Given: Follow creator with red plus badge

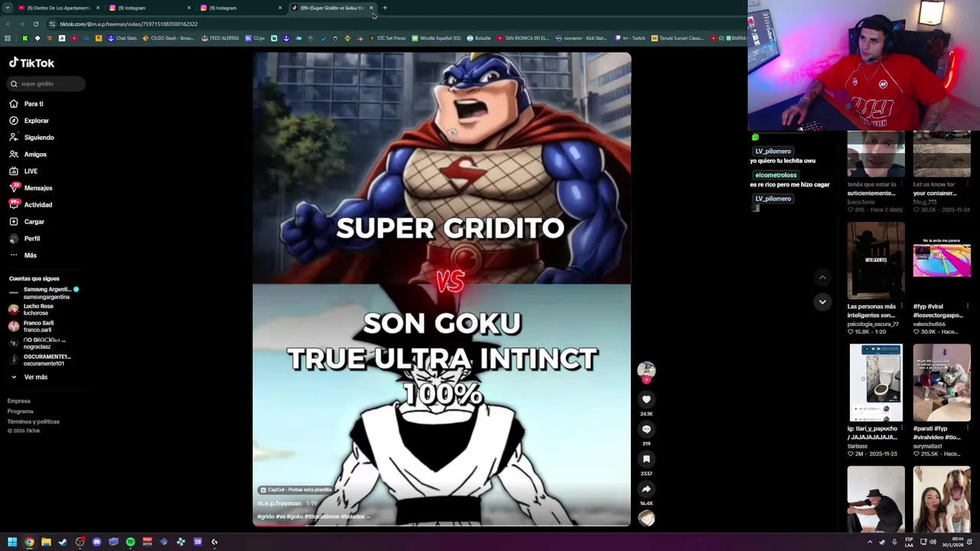Looking at the screenshot, I should pyautogui.click(x=646, y=380).
